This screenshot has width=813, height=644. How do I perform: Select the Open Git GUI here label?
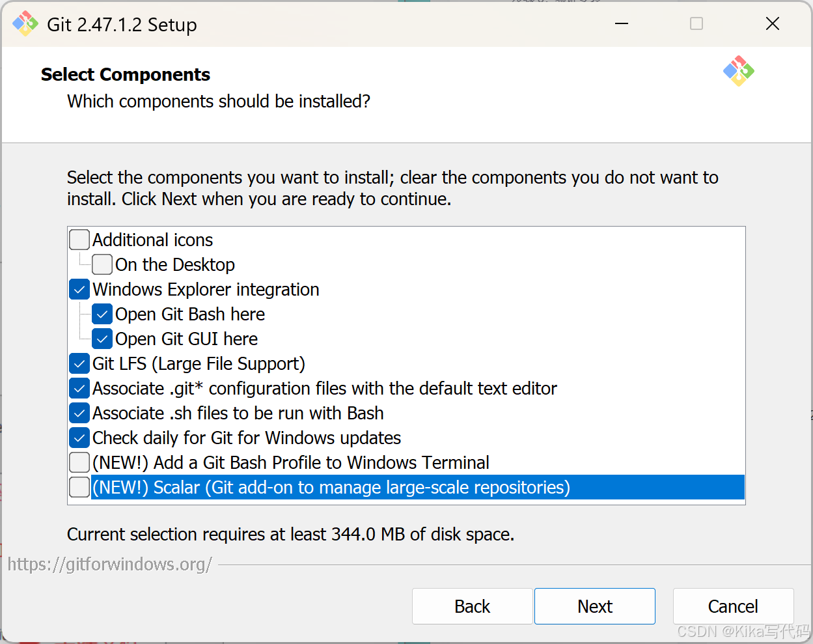point(186,339)
